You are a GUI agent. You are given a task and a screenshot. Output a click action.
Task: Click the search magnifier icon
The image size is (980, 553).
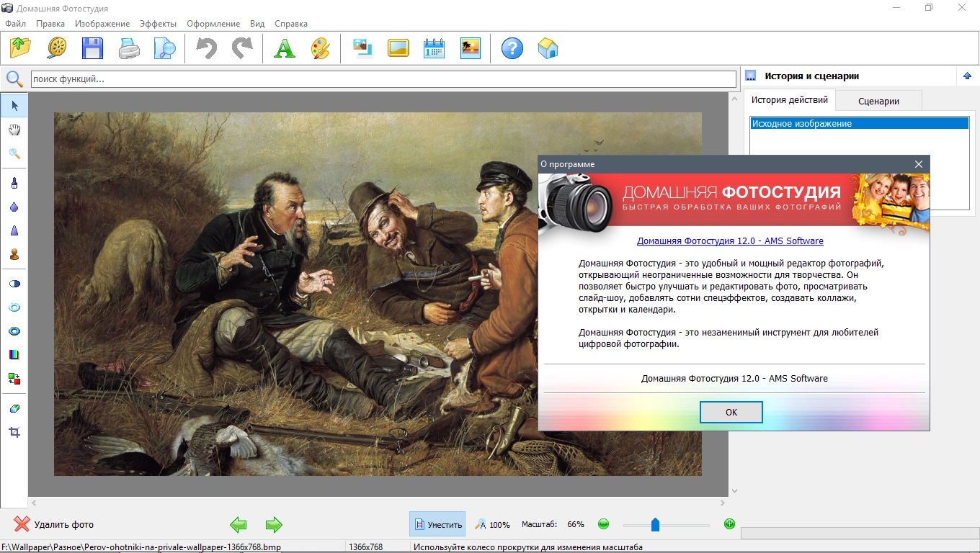tap(14, 79)
